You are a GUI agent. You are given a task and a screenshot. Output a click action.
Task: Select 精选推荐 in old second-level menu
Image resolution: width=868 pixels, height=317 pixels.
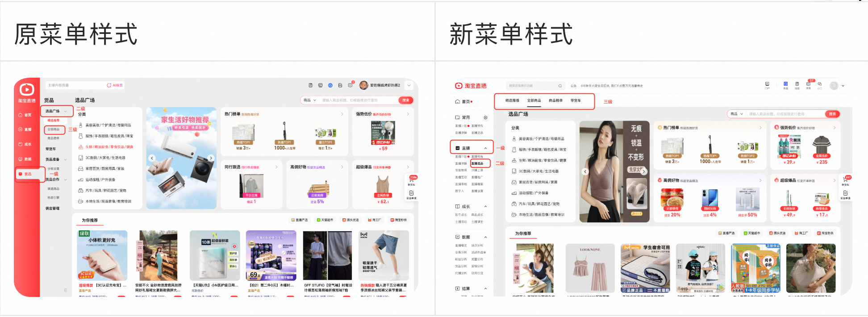(54, 121)
